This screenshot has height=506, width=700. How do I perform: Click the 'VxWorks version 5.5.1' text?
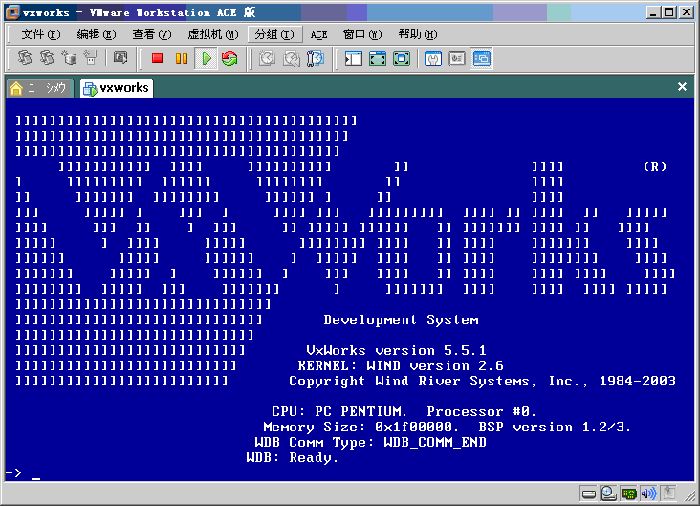point(396,350)
